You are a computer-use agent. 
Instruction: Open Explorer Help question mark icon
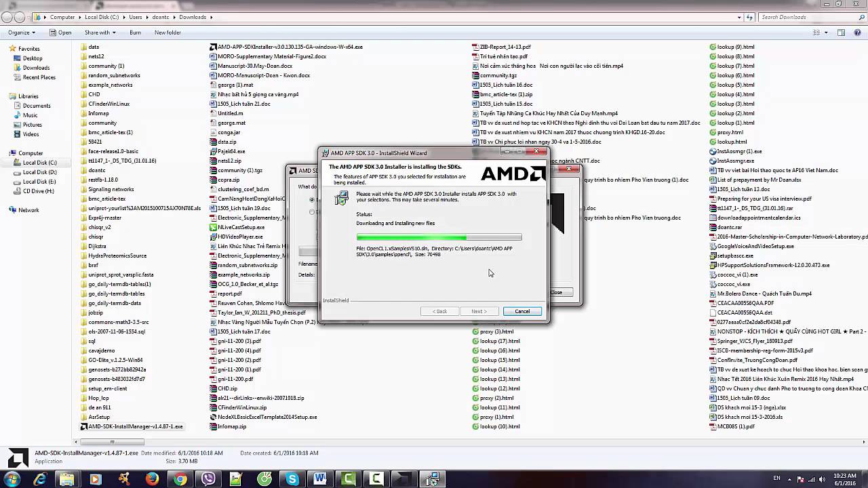point(857,33)
